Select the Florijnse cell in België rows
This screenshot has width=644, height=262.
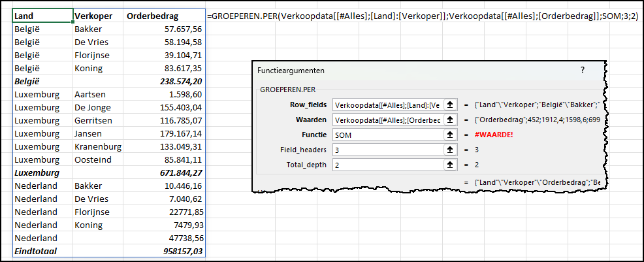click(99, 55)
